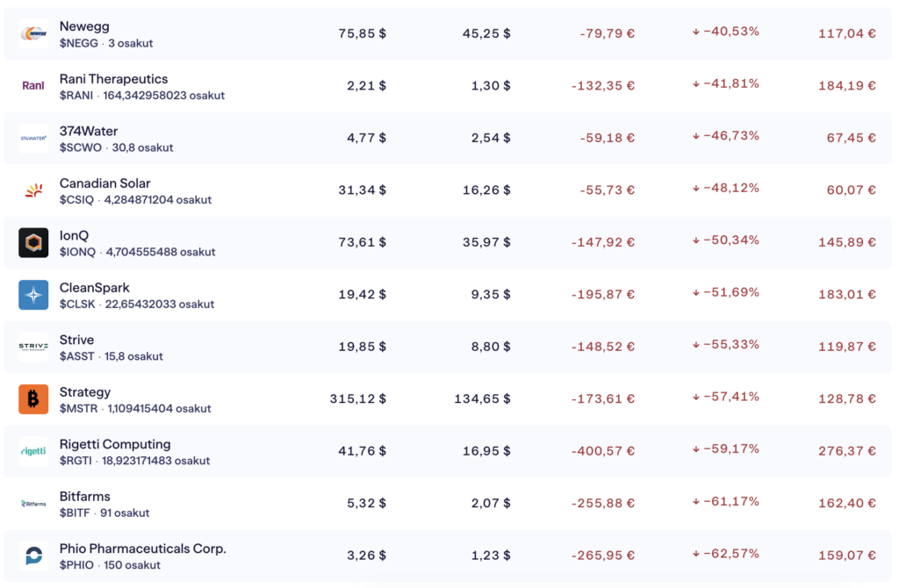This screenshot has height=588, width=899.
Task: Select the CleanSpark blue star icon
Action: pos(33,295)
